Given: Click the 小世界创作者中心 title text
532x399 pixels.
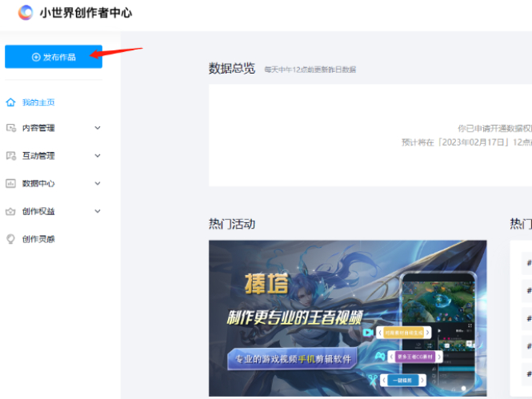Looking at the screenshot, I should [86, 13].
